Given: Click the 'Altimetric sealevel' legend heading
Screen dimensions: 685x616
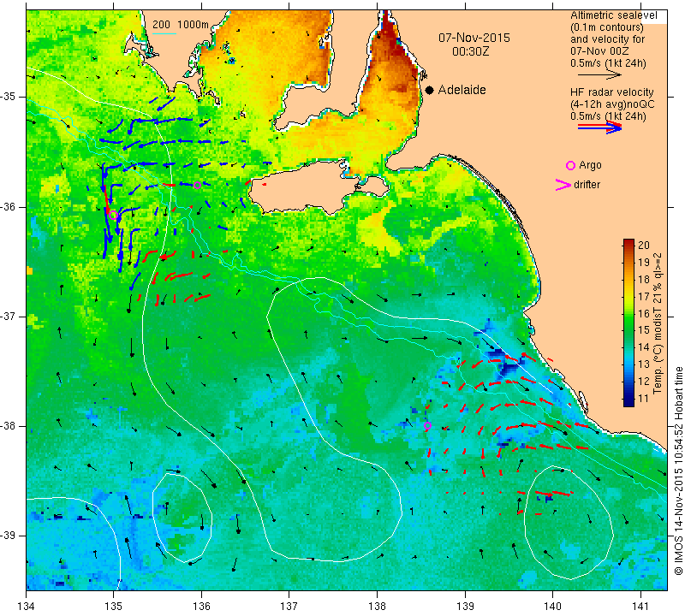Looking at the screenshot, I should pyautogui.click(x=613, y=15).
